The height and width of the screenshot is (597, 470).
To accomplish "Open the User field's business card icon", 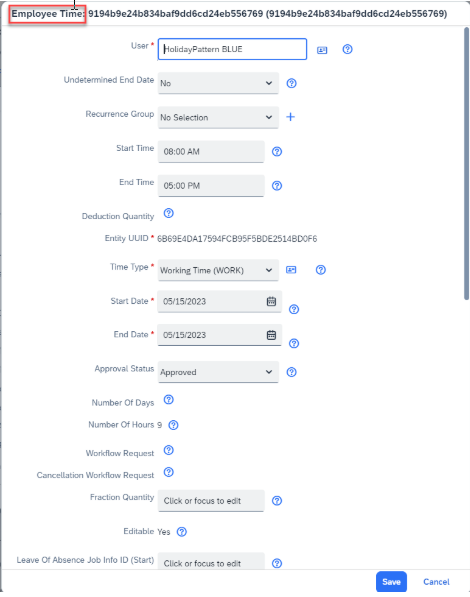I will tap(322, 50).
